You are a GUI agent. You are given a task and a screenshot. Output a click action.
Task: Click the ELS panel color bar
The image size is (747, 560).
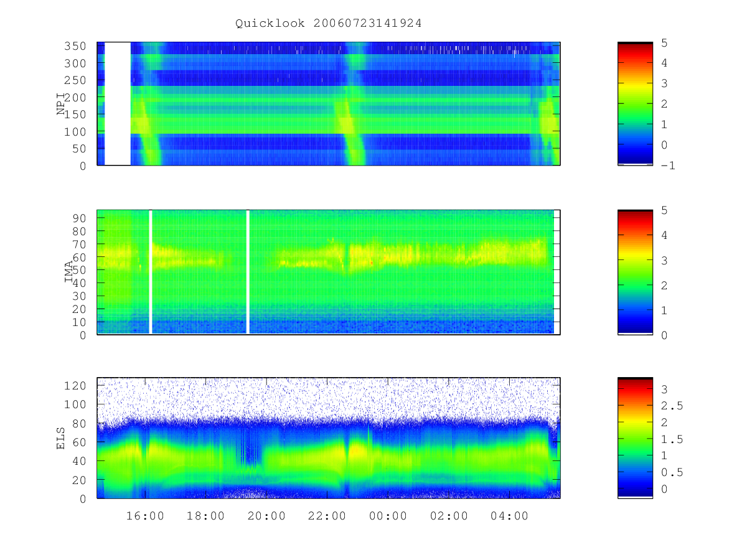pos(635,437)
